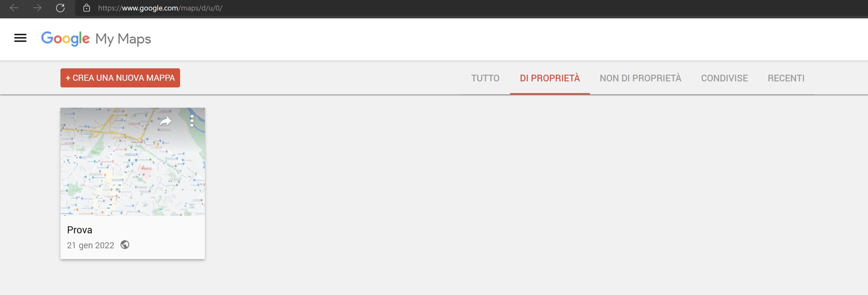Click the Prova map title
868x295 pixels.
[x=80, y=230]
